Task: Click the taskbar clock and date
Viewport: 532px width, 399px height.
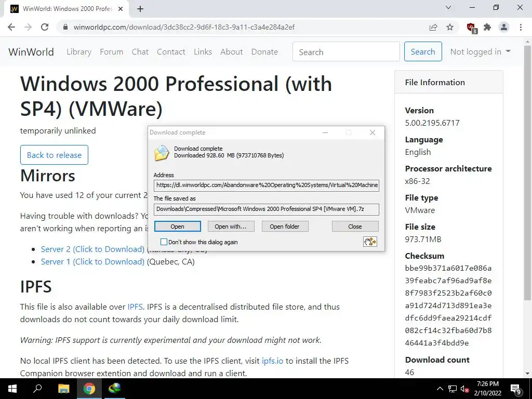Action: tap(487, 389)
